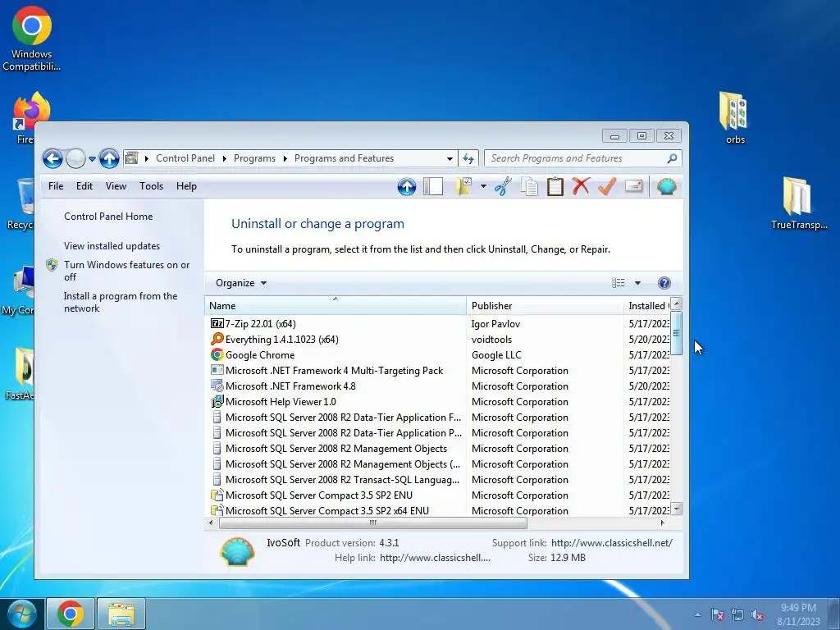Image resolution: width=840 pixels, height=630 pixels.
Task: Sort by the Publisher column header
Action: (x=545, y=306)
